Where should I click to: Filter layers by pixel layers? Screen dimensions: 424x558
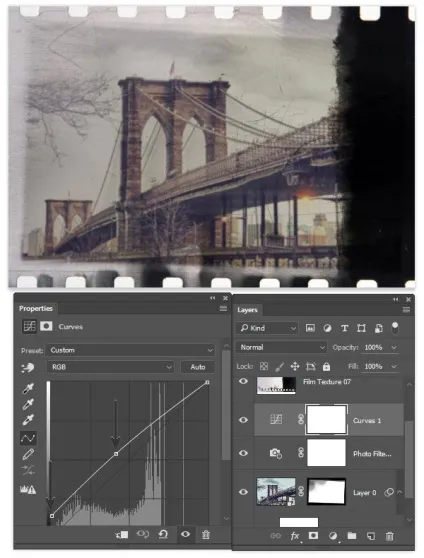tap(310, 328)
